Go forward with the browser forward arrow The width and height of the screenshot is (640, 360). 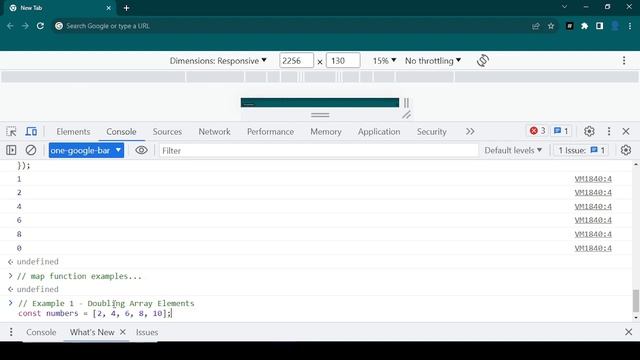[25, 26]
